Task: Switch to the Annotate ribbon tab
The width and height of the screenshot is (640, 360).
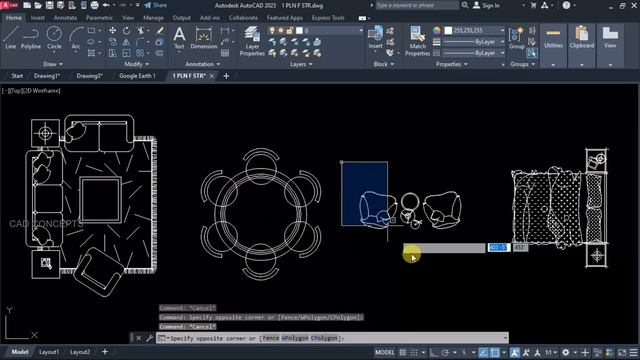Action: point(65,18)
